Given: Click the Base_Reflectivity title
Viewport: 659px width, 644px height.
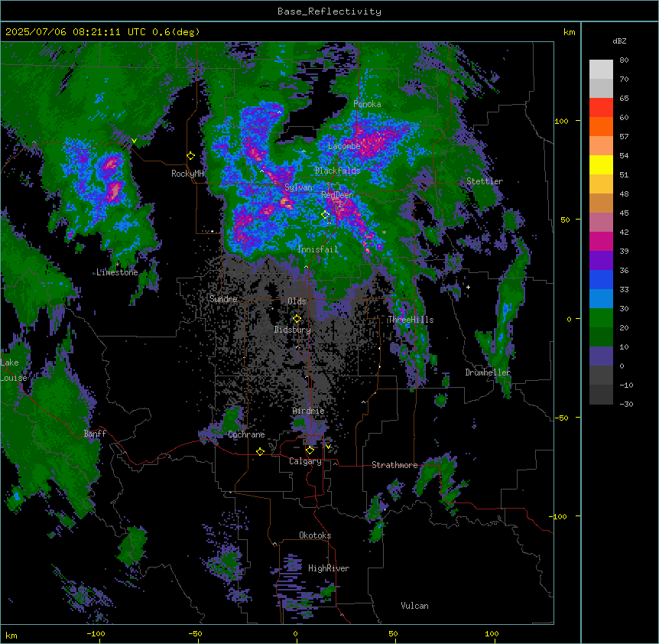Looking at the screenshot, I should click(x=329, y=11).
